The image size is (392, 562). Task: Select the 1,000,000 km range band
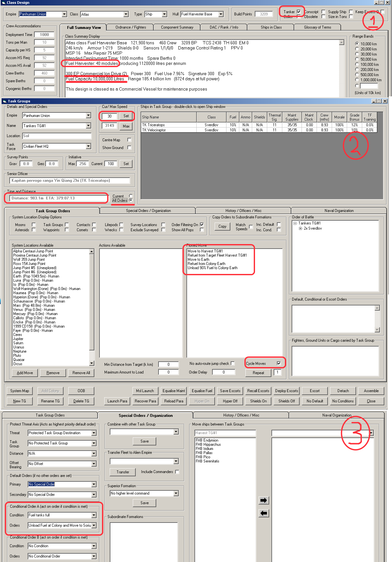click(357, 80)
